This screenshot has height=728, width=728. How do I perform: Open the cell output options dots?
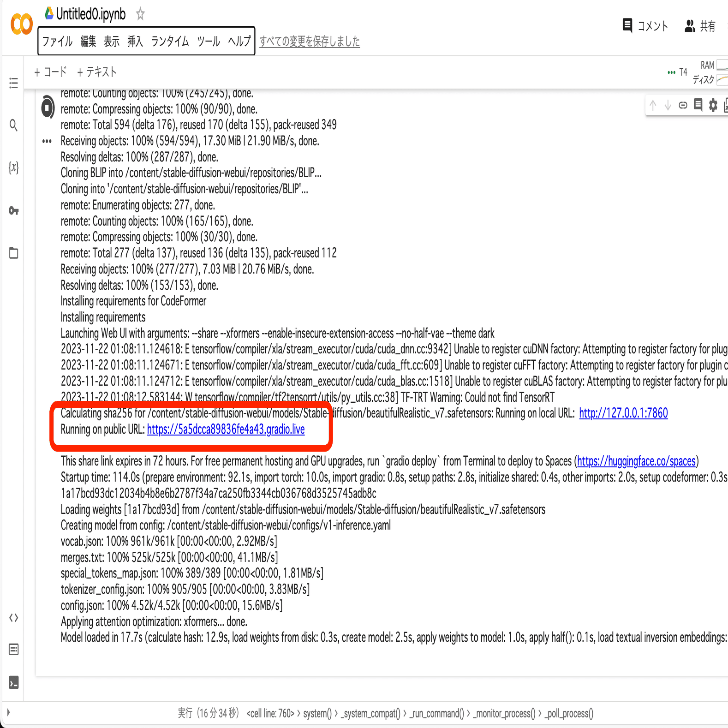[47, 141]
